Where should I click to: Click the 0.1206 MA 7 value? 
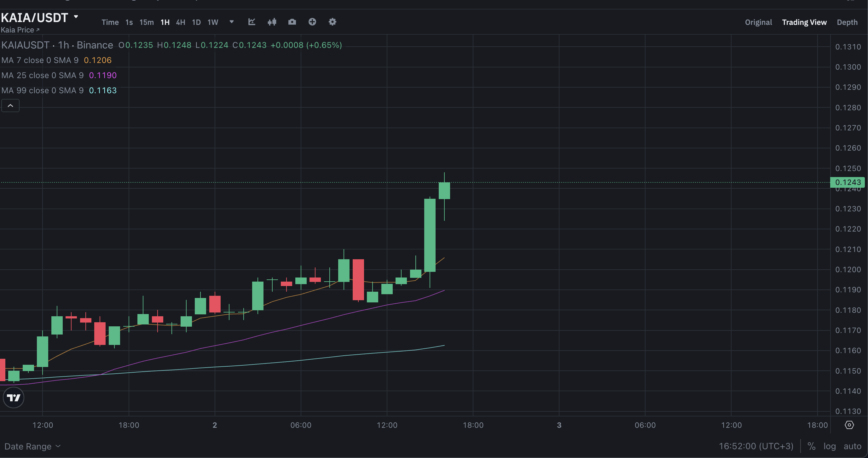(x=98, y=60)
